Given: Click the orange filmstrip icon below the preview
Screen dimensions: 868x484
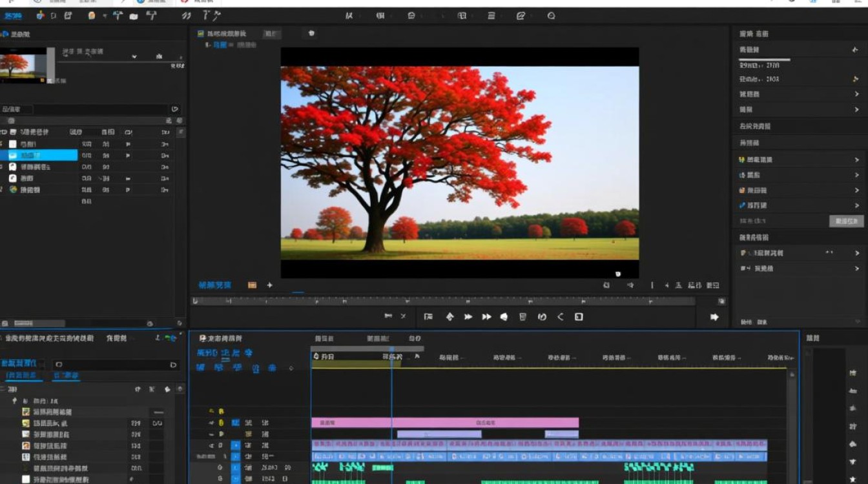Looking at the screenshot, I should (252, 285).
